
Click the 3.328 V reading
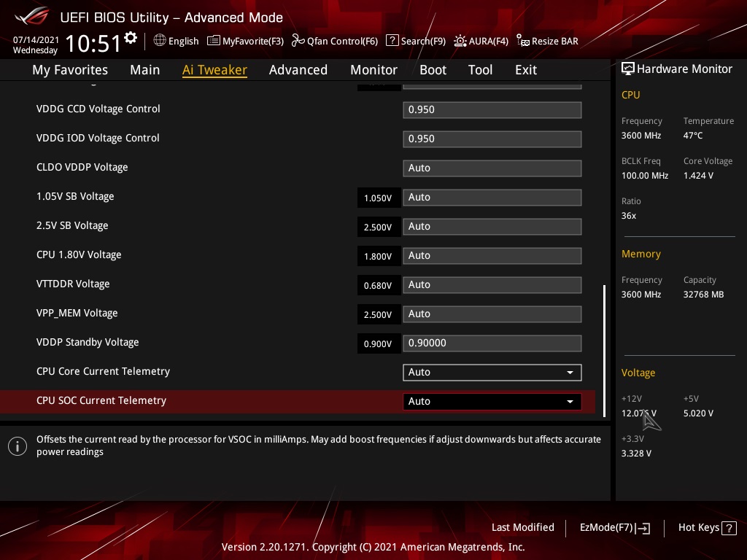click(x=636, y=454)
